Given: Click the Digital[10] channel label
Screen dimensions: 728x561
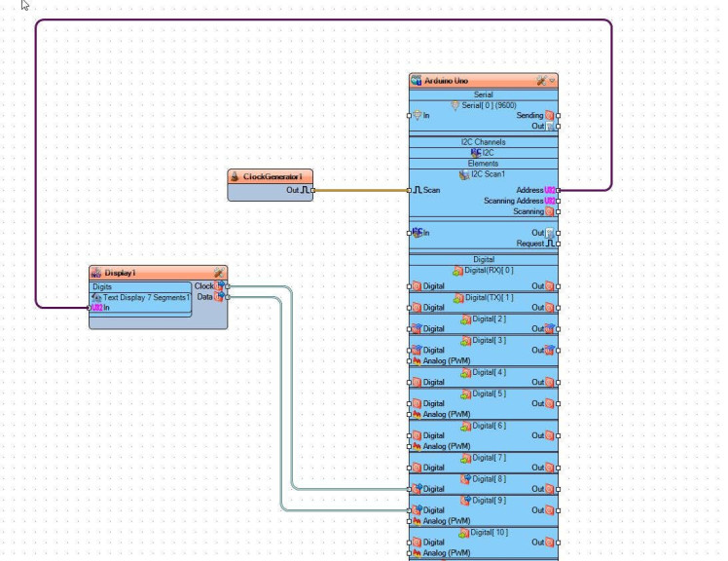Looking at the screenshot, I should pos(490,532).
